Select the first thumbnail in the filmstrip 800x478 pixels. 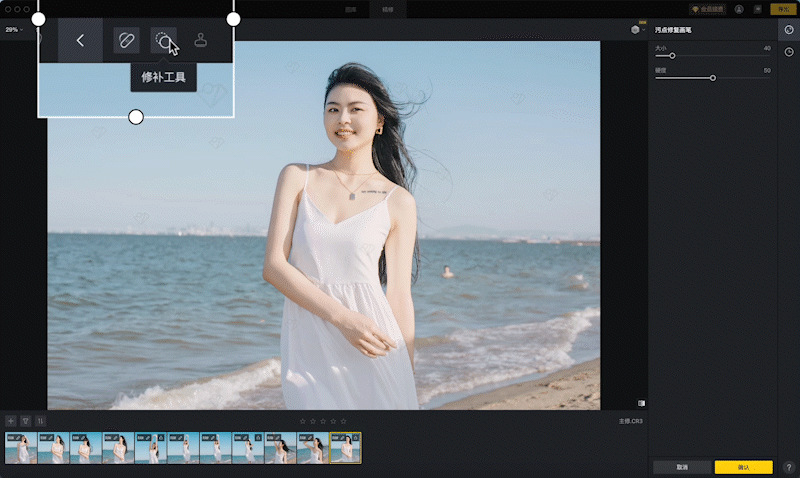[x=20, y=448]
